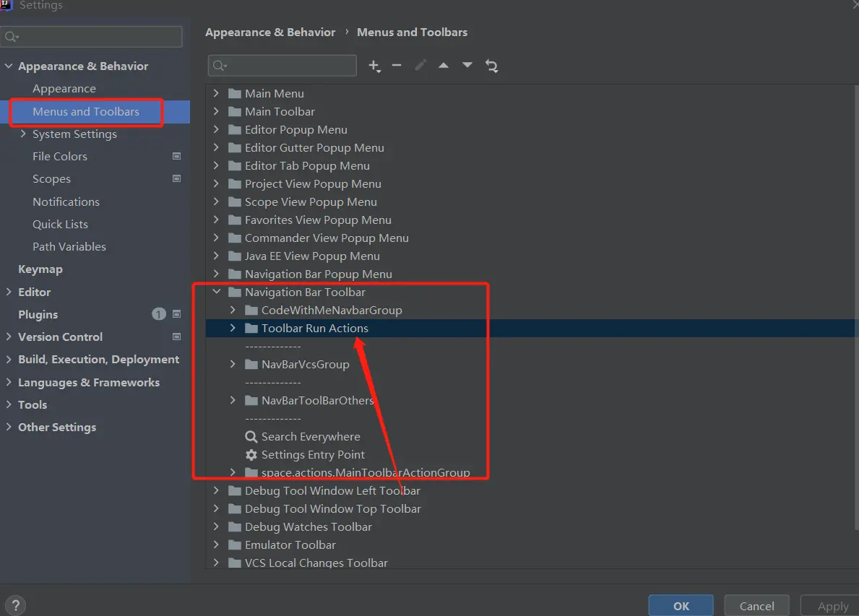
Task: Expand the Toolbar Run Actions group
Action: (233, 328)
